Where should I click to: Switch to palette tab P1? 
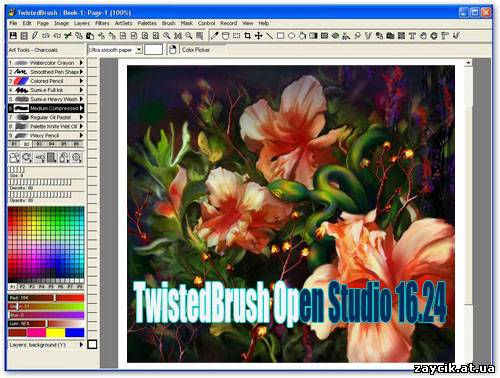13,287
